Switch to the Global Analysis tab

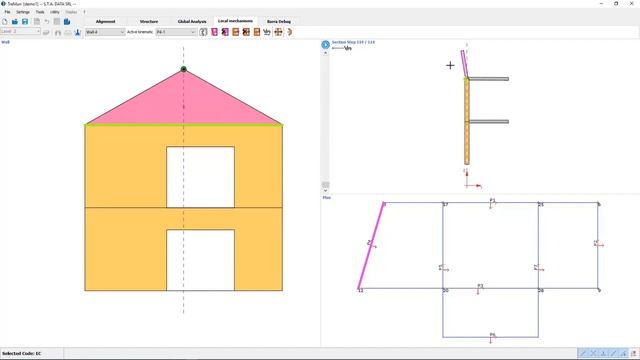pyautogui.click(x=192, y=21)
